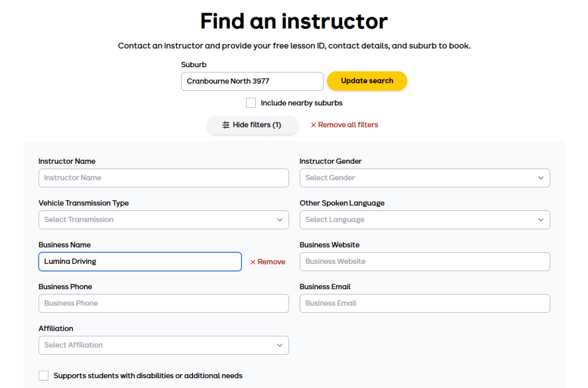Click the Other Spoken Language chevron arrow
This screenshot has height=388, width=588.
tap(540, 220)
